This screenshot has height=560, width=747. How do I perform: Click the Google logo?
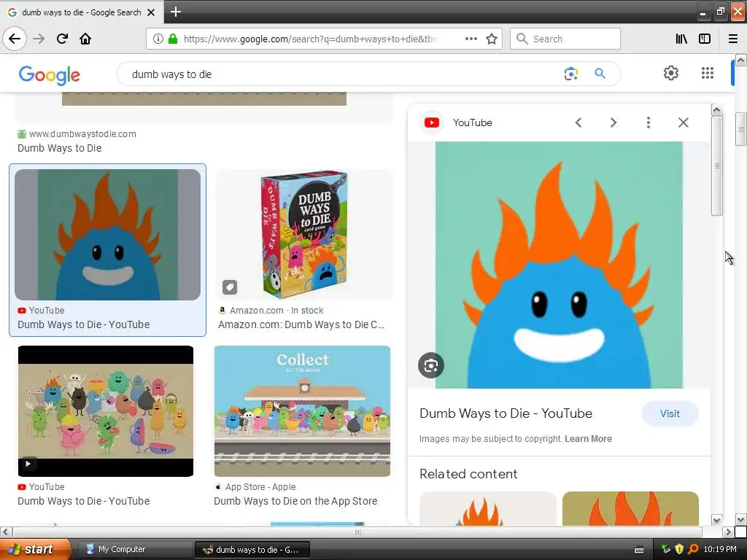point(50,75)
